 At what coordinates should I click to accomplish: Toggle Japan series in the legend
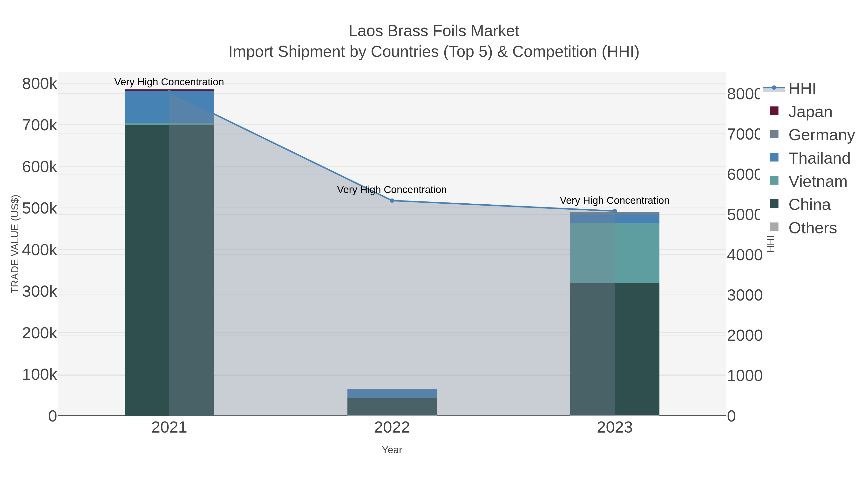point(801,112)
